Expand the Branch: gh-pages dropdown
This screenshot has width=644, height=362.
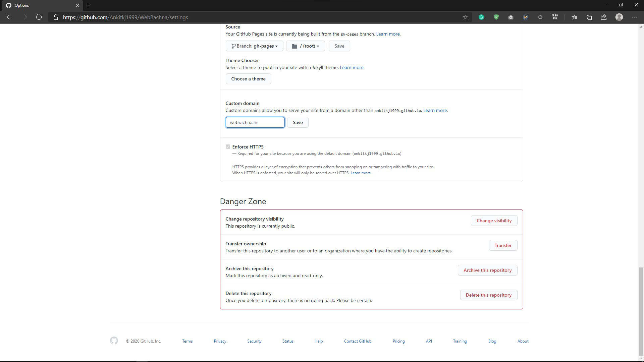pos(254,46)
